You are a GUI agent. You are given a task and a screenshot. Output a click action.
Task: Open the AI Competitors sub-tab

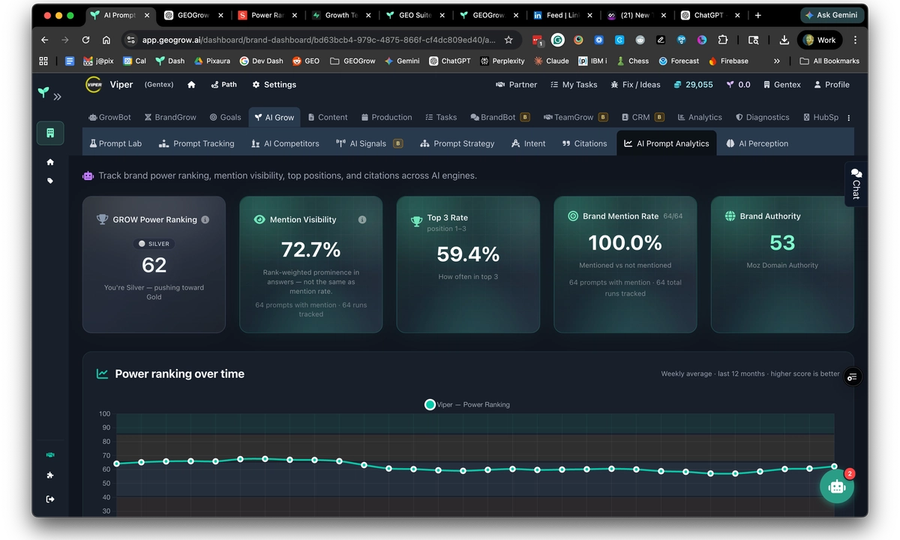[x=285, y=143]
